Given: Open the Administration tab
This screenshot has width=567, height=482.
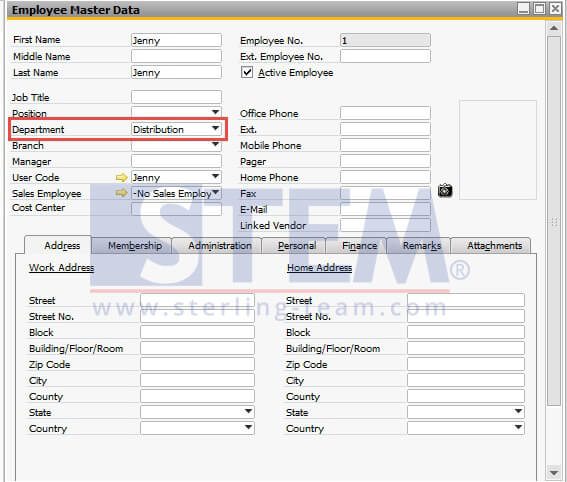Looking at the screenshot, I should pos(217,246).
